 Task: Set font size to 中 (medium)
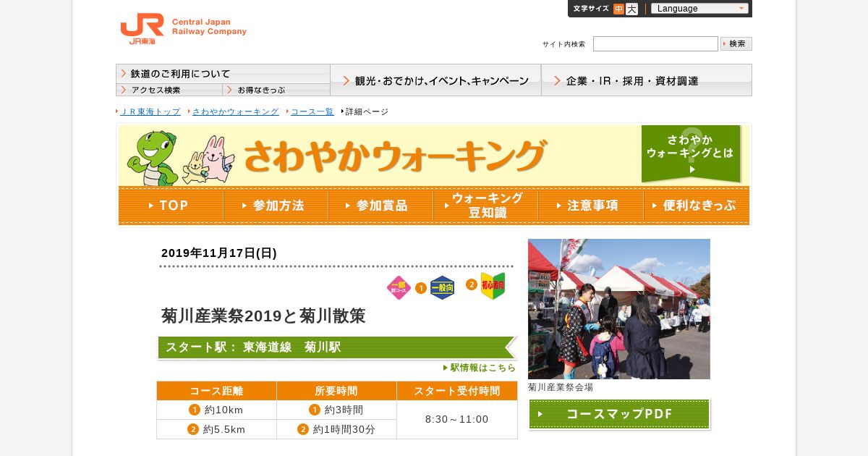pos(618,9)
